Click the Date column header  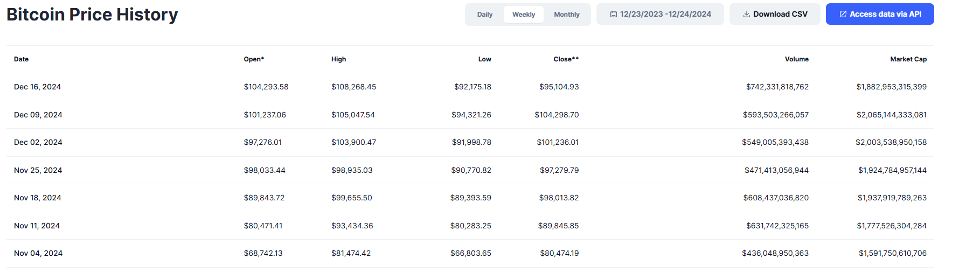pos(22,59)
